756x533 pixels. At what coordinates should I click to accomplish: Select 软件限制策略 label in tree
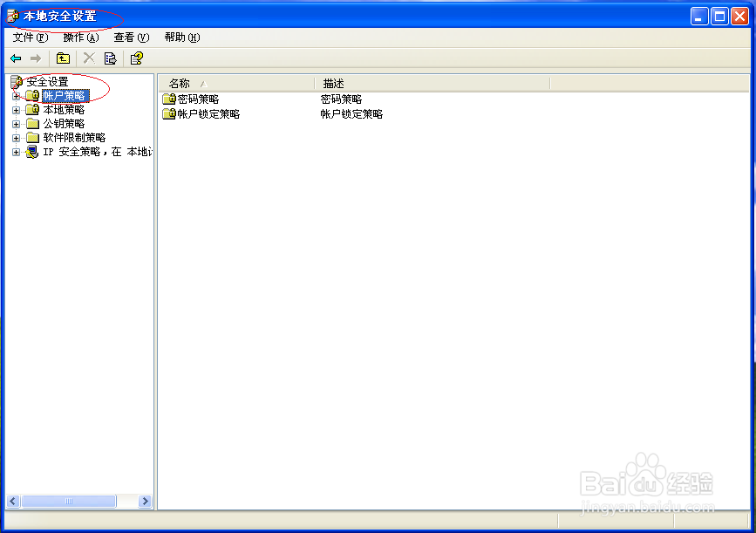point(74,138)
